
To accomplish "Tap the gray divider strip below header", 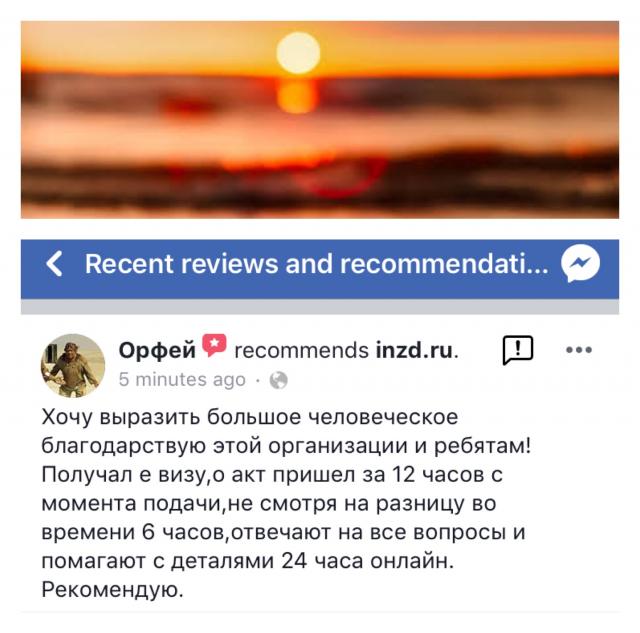I will pos(320,307).
